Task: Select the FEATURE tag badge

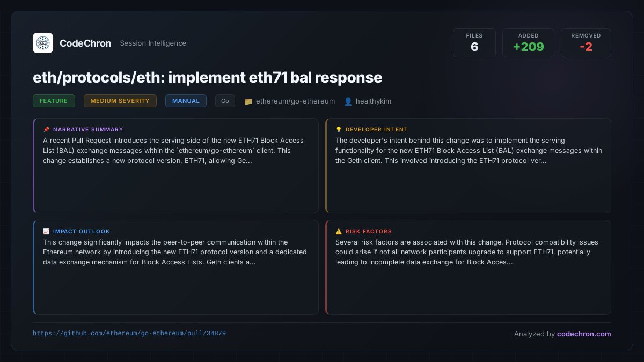Action: [x=54, y=101]
